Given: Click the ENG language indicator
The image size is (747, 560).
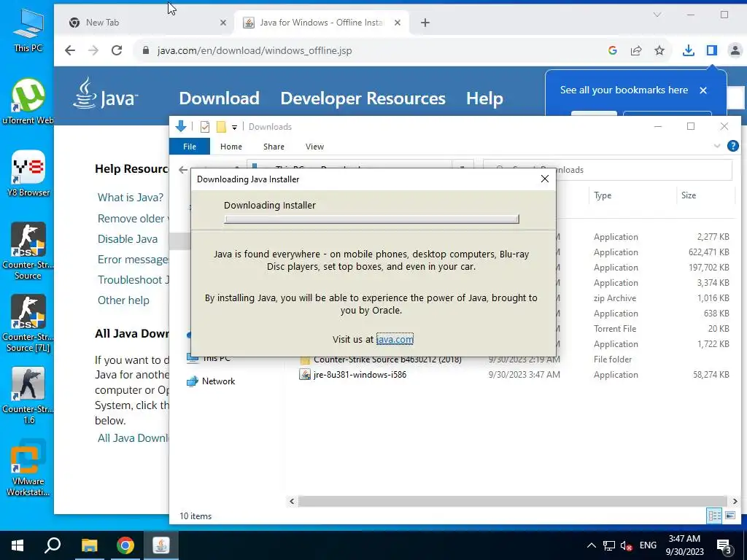Looking at the screenshot, I should [x=648, y=545].
